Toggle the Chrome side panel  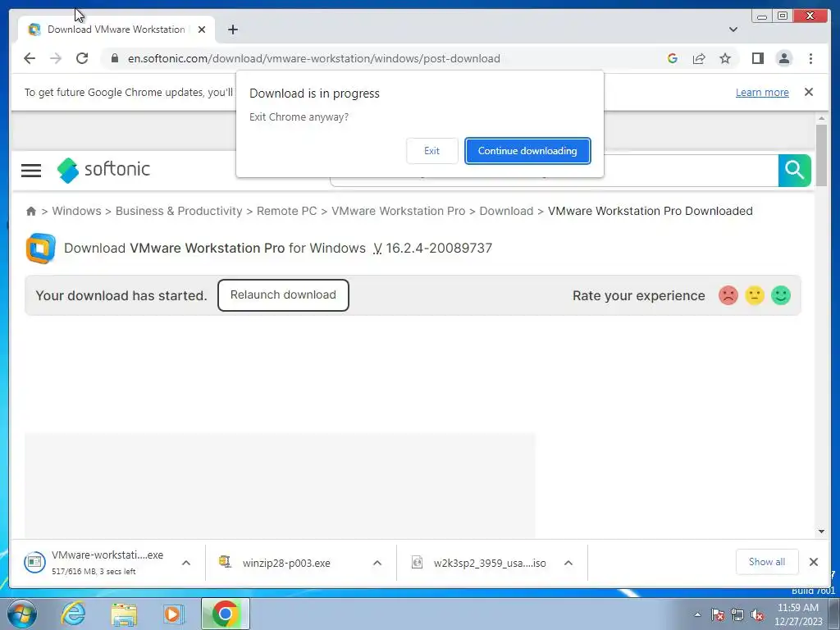757,58
